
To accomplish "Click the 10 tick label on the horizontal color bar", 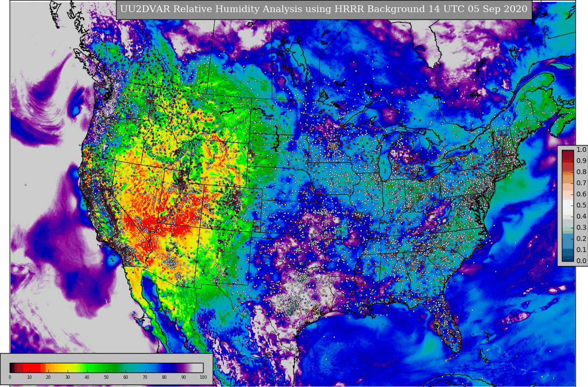I will point(29,377).
